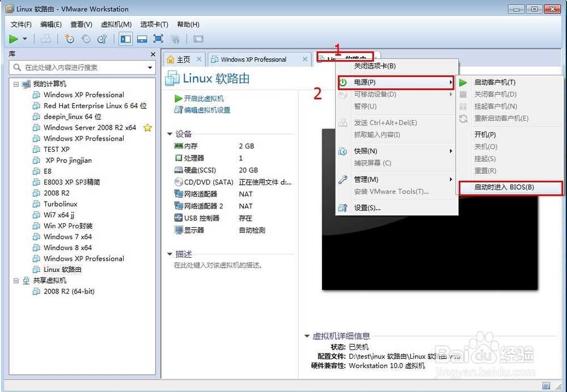The image size is (567, 392).
Task: Click the favorite star on Windows Server 2008
Action: click(x=147, y=127)
